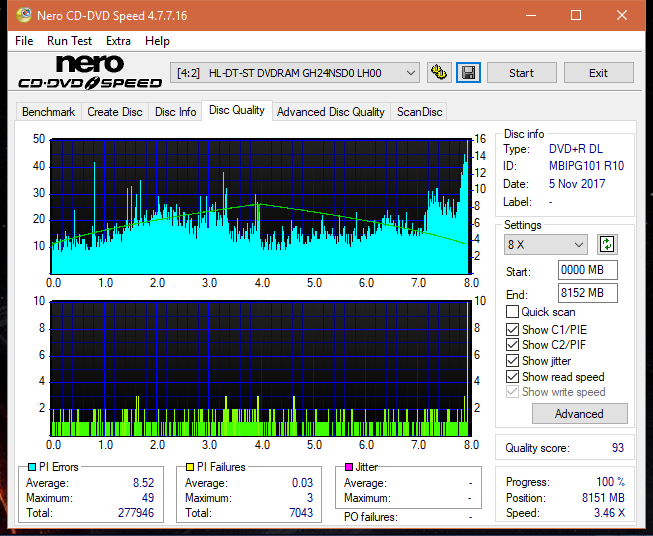
Task: Click the Show write speed checkbox
Action: 512,392
